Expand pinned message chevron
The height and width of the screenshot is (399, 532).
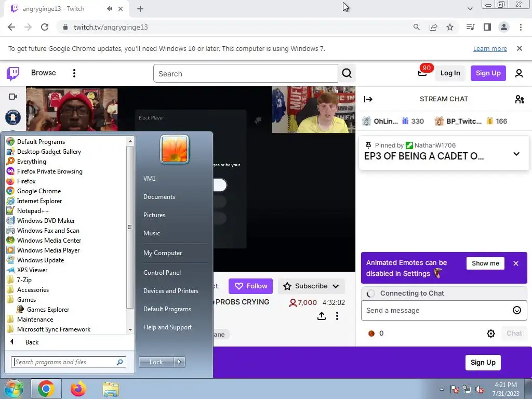click(516, 154)
